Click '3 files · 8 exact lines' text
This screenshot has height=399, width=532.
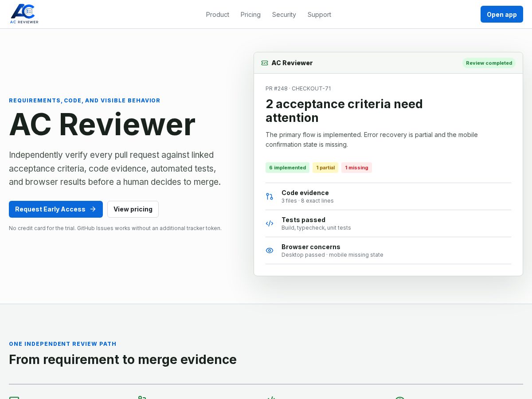pos(308,201)
